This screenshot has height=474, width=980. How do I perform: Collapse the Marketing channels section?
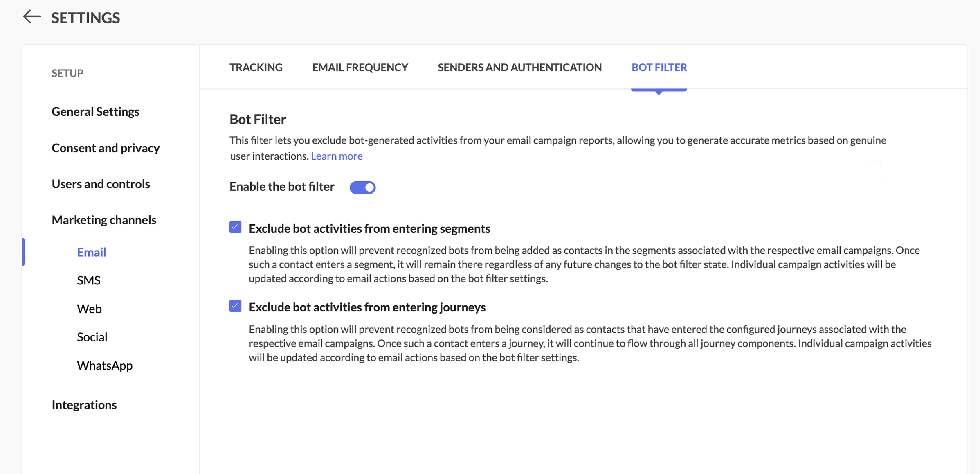[104, 220]
